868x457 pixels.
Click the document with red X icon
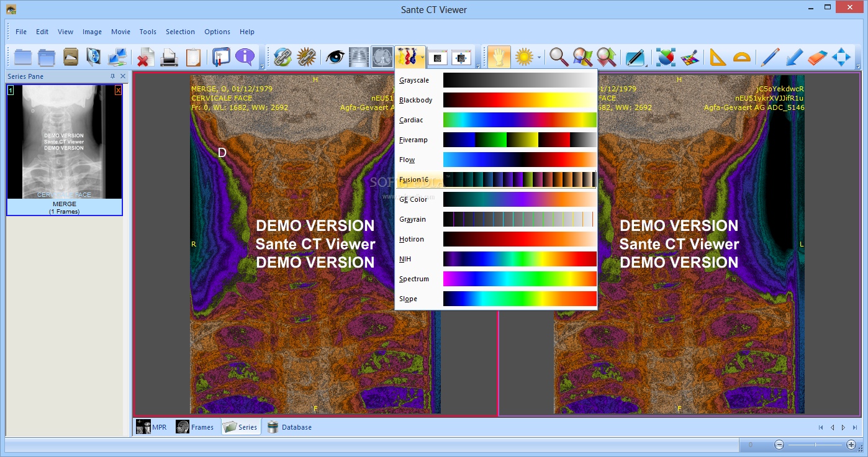click(x=146, y=57)
